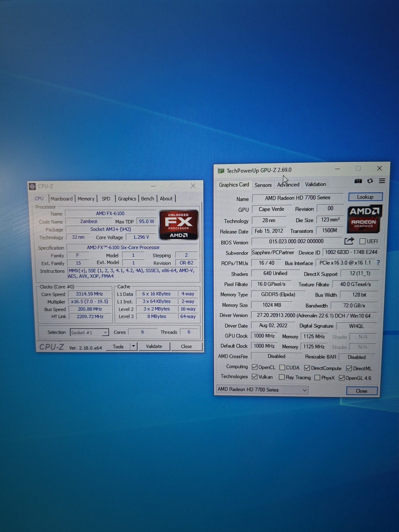Toggle the Vulkan checkbox
The image size is (399, 532).
point(254,376)
